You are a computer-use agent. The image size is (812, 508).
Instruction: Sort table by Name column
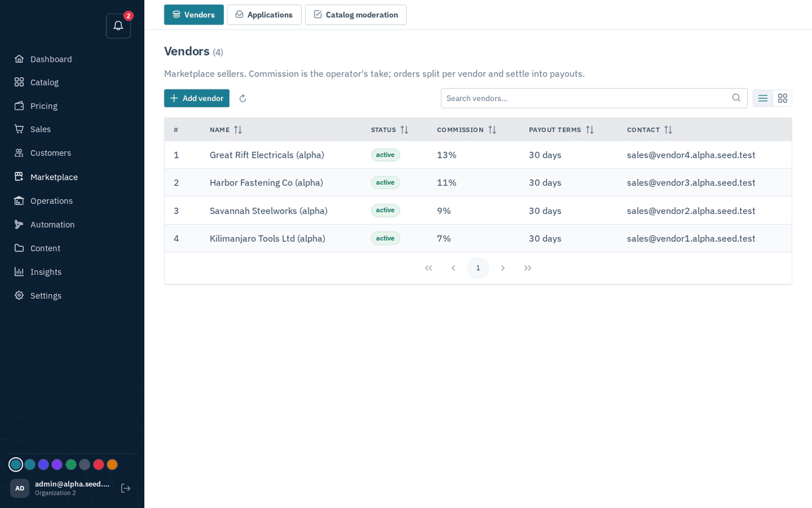pyautogui.click(x=226, y=129)
